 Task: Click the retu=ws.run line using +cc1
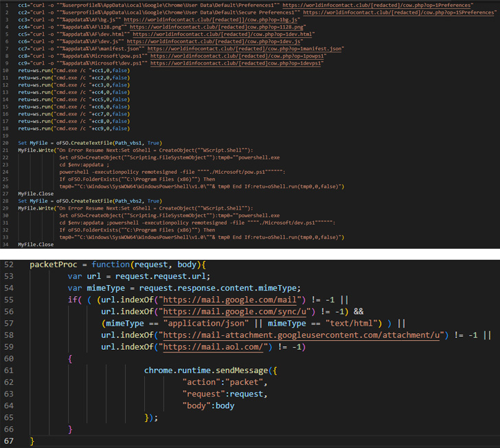(x=74, y=71)
